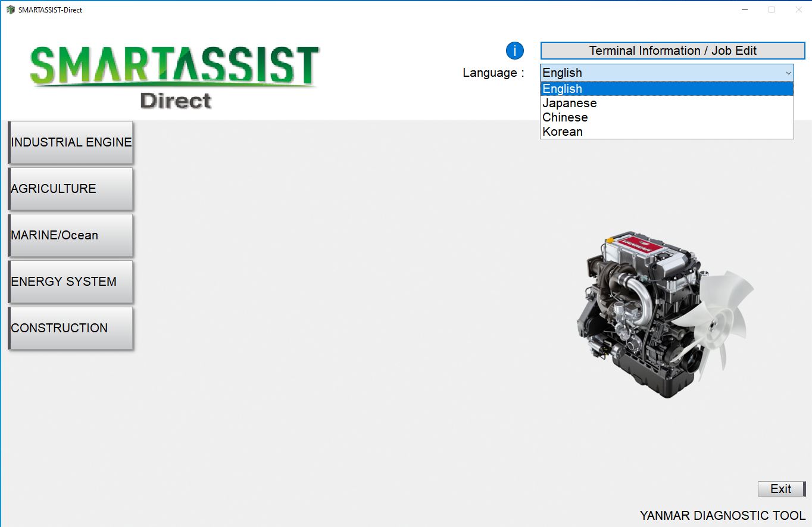The image size is (812, 527).
Task: Select Korean from the language list
Action: [x=562, y=131]
